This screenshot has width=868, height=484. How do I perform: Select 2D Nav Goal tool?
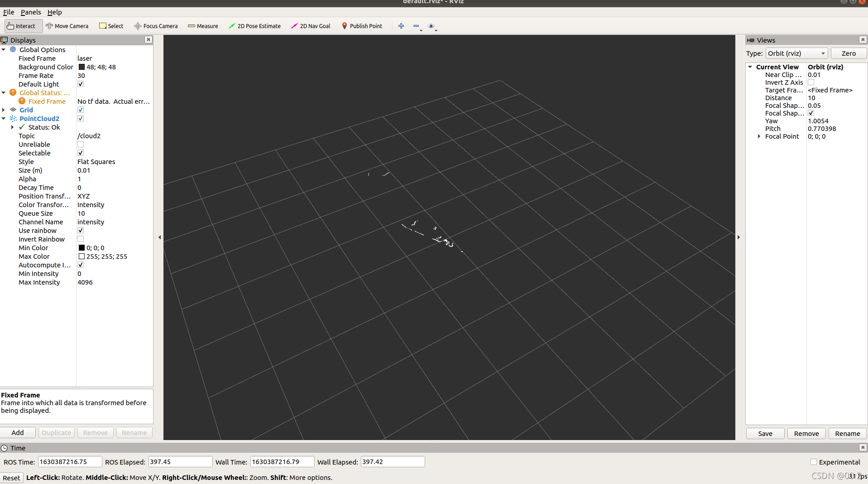click(x=311, y=26)
